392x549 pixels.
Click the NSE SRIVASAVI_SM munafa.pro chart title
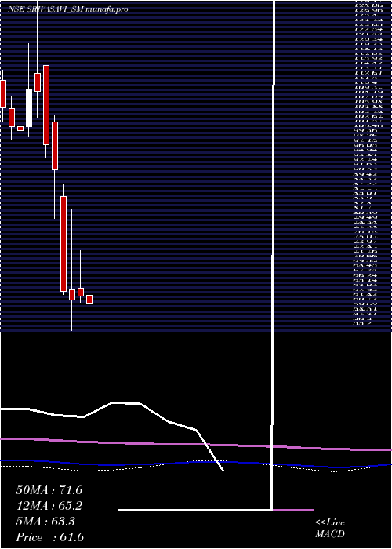click(68, 9)
